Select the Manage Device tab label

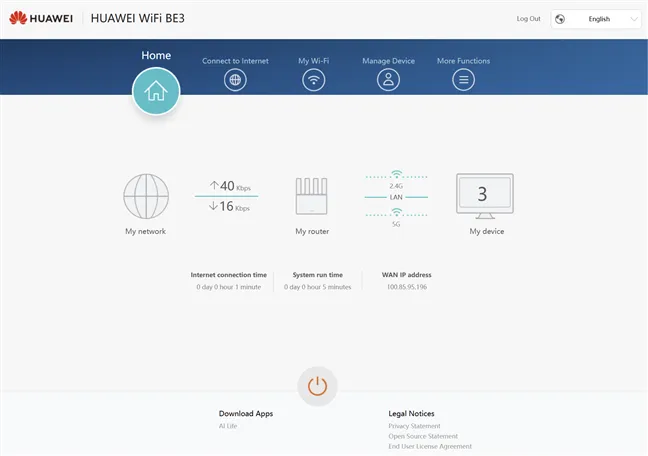pyautogui.click(x=388, y=61)
